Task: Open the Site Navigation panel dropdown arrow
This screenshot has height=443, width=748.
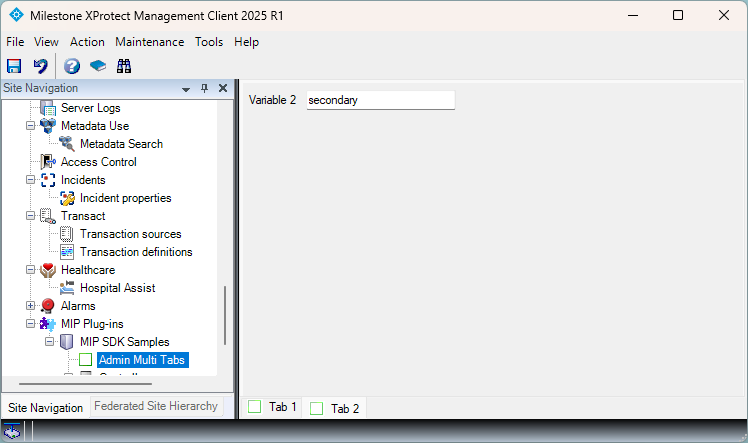Action: [x=186, y=89]
